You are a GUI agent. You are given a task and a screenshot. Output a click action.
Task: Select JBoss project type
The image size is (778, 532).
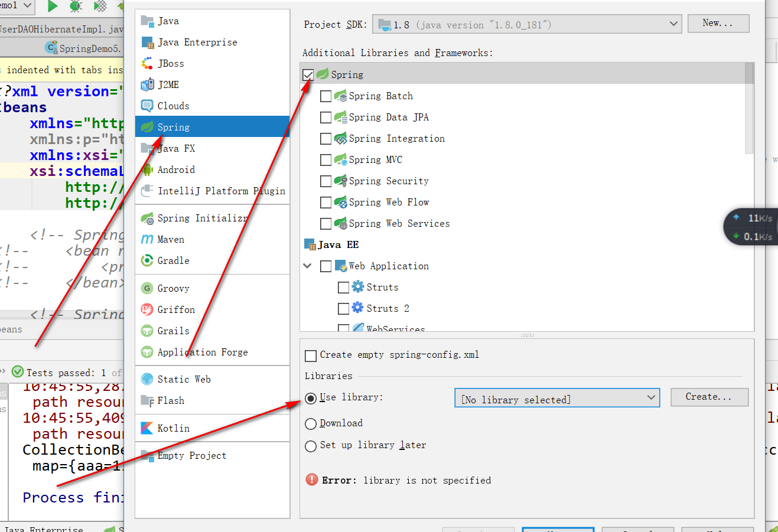pos(213,64)
